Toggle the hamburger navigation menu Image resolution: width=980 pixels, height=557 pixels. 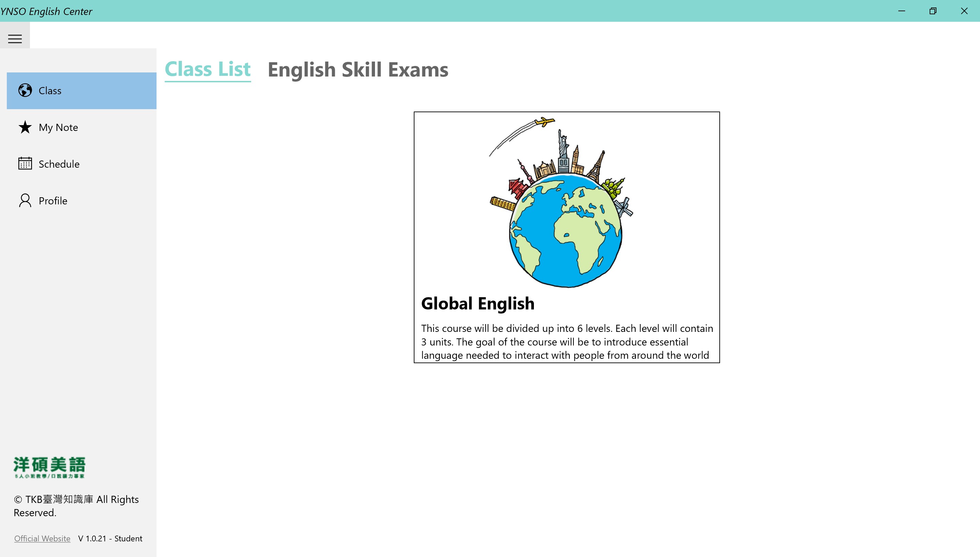15,39
